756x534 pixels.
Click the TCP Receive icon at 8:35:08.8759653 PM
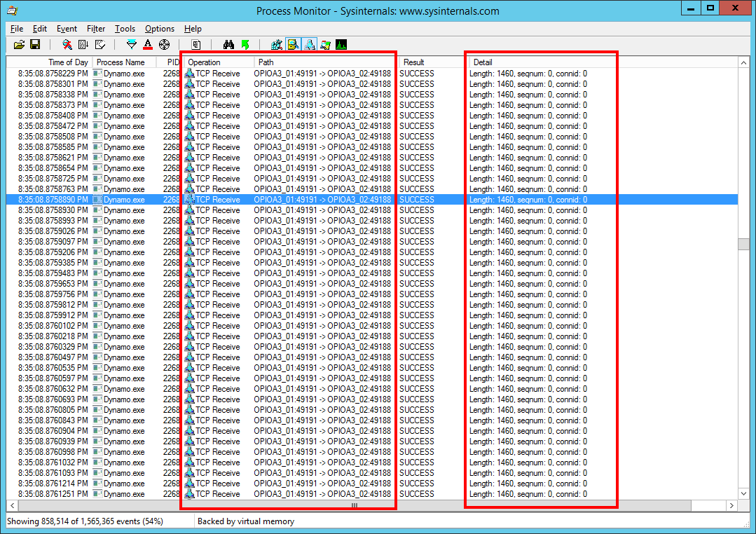click(189, 284)
